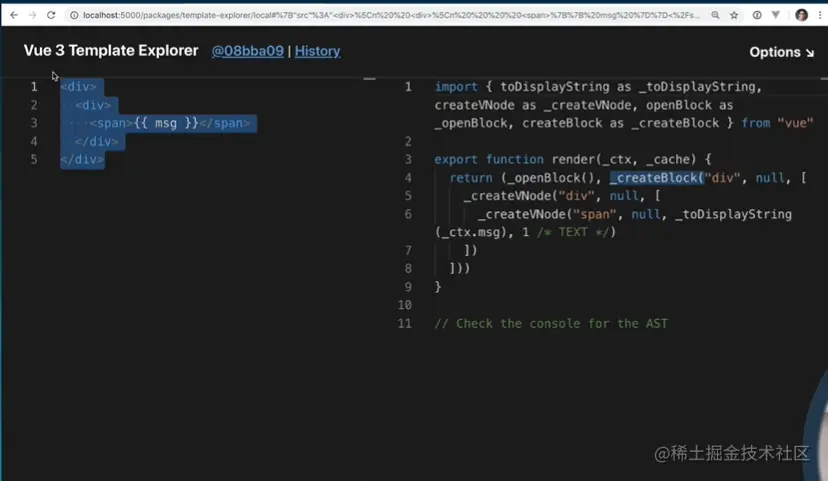
Task: Click the highlighted _createBlock call
Action: (x=657, y=178)
